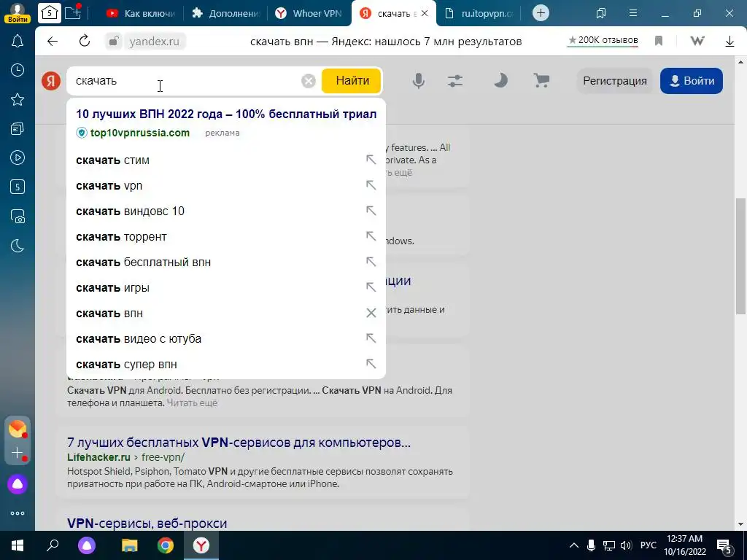Viewport: 747px width, 560px height.
Task: Add a sidebar app with plus
Action: (18, 452)
